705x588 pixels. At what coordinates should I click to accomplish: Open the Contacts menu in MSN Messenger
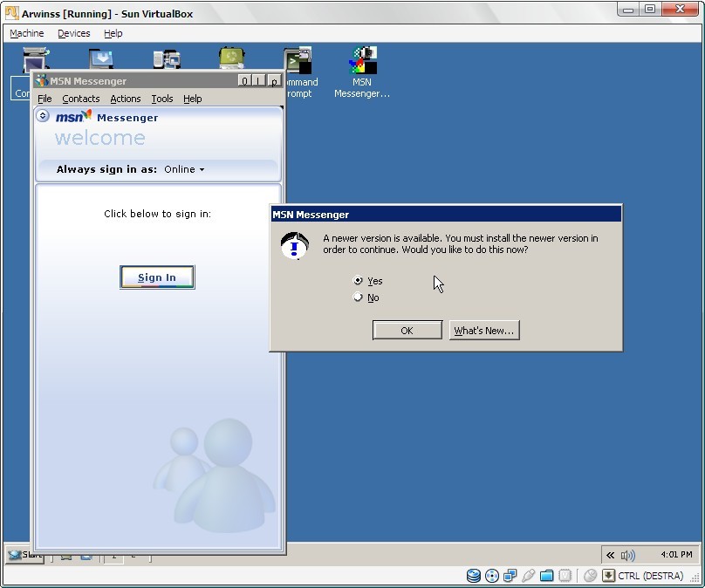pyautogui.click(x=80, y=99)
